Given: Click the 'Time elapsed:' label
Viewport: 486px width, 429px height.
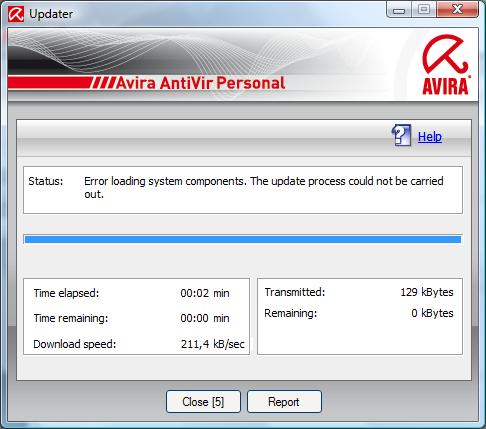Looking at the screenshot, I should (x=66, y=293).
